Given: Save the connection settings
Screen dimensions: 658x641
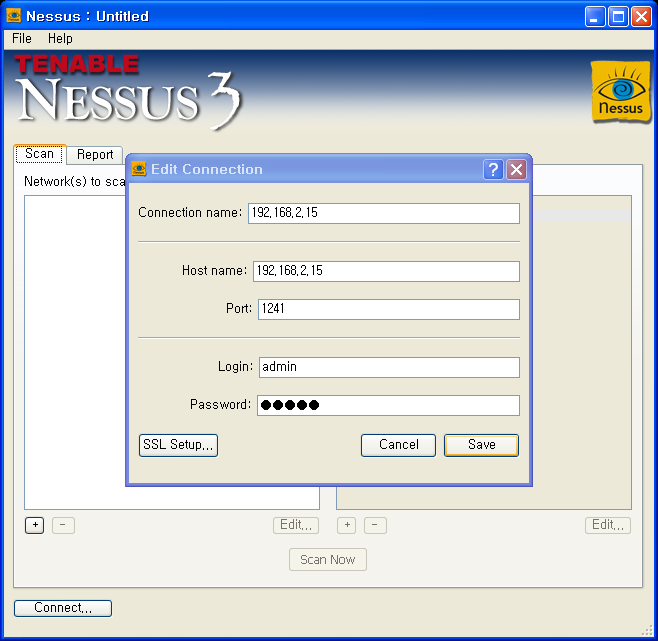Looking at the screenshot, I should (x=481, y=445).
